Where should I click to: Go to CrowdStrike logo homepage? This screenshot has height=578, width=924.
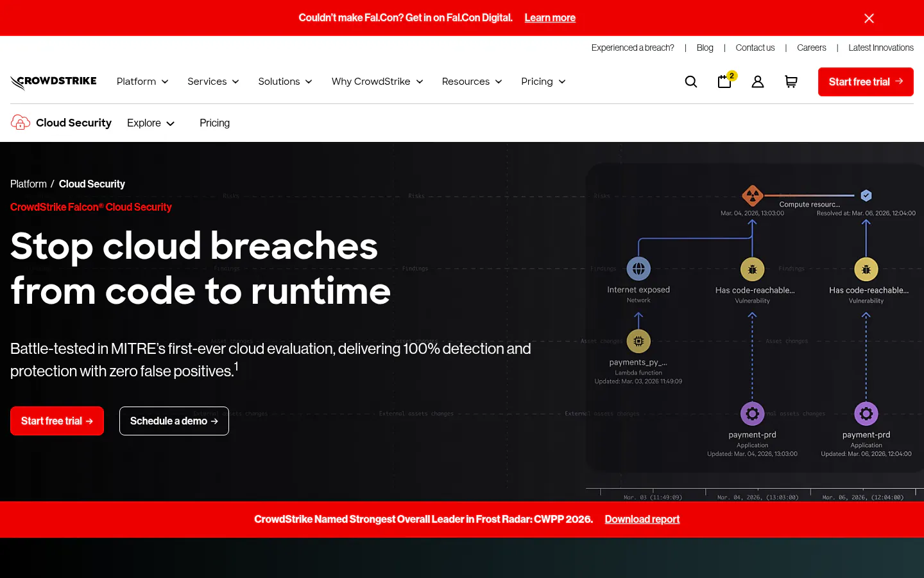pos(53,82)
